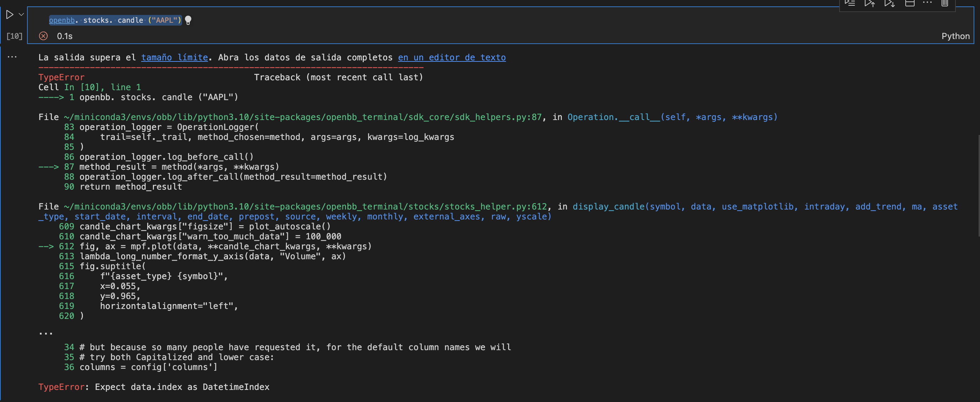Open more cell actions ellipsis icon
This screenshot has height=402, width=980.
click(x=927, y=3)
